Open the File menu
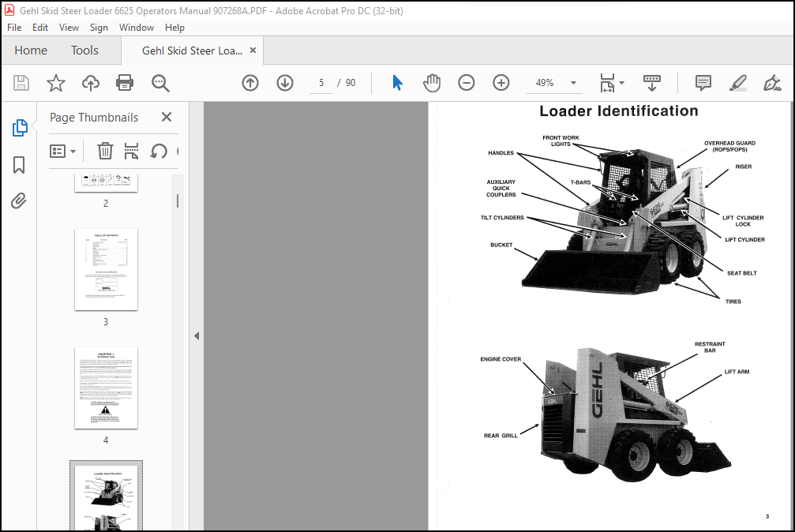The height and width of the screenshot is (532, 795). tap(14, 28)
